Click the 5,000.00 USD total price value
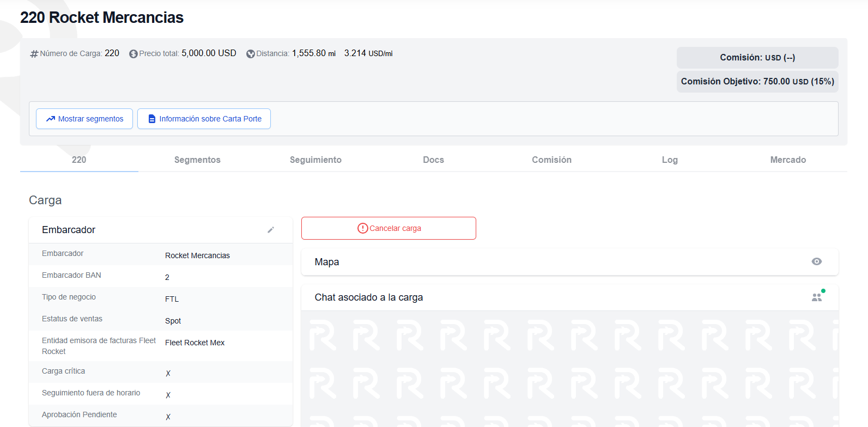 point(209,53)
